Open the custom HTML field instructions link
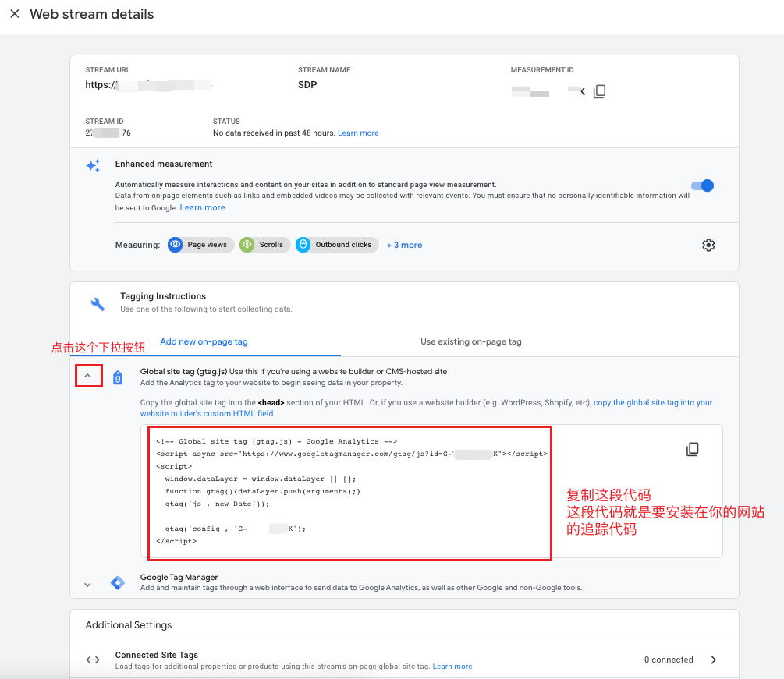This screenshot has width=784, height=679. point(426,408)
